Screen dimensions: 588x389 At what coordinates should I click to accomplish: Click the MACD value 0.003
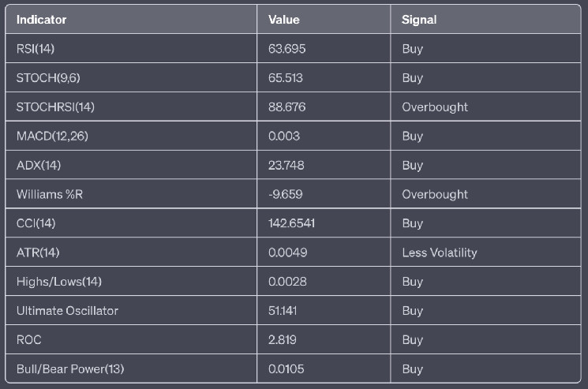(284, 136)
